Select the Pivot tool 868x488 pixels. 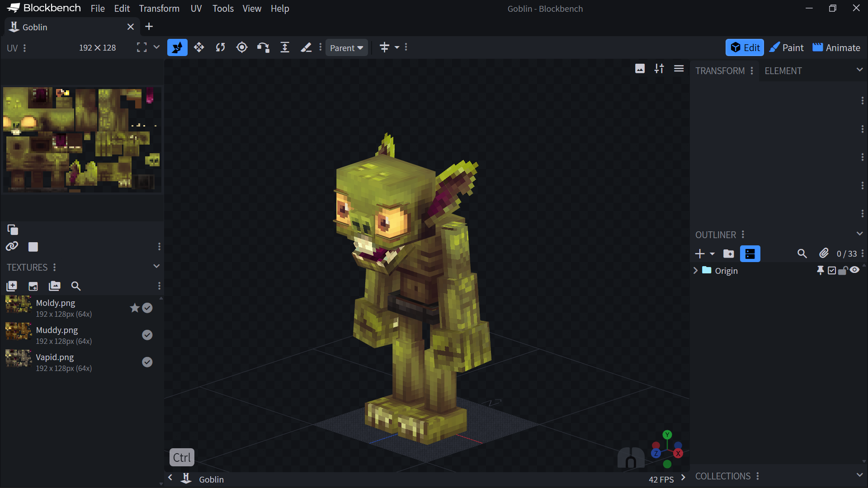click(242, 47)
